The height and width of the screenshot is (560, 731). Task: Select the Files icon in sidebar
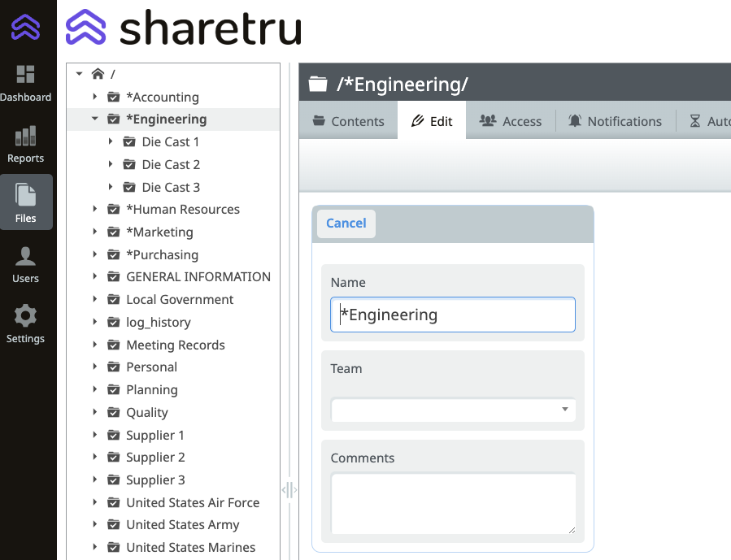point(25,195)
